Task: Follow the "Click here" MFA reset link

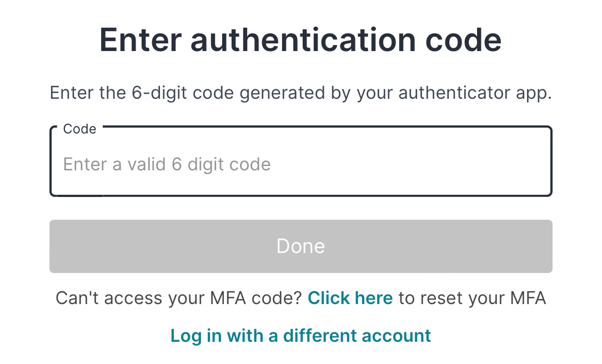Action: (350, 299)
